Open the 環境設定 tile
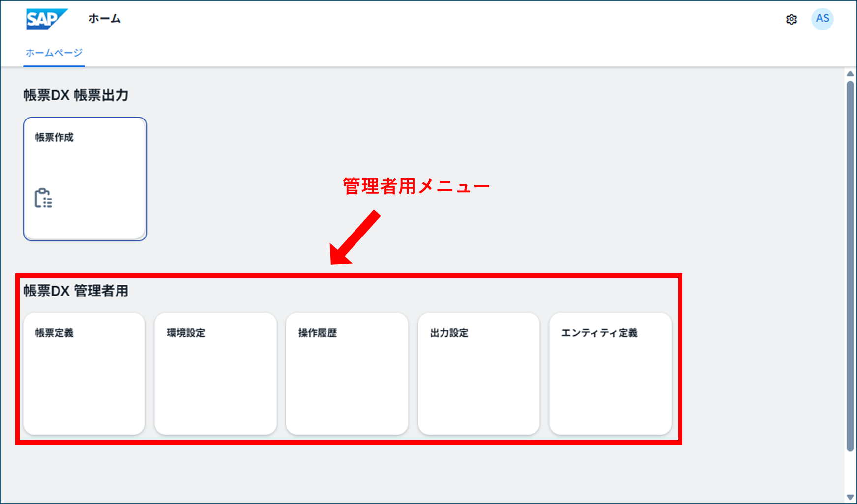The height and width of the screenshot is (504, 857). [x=215, y=374]
